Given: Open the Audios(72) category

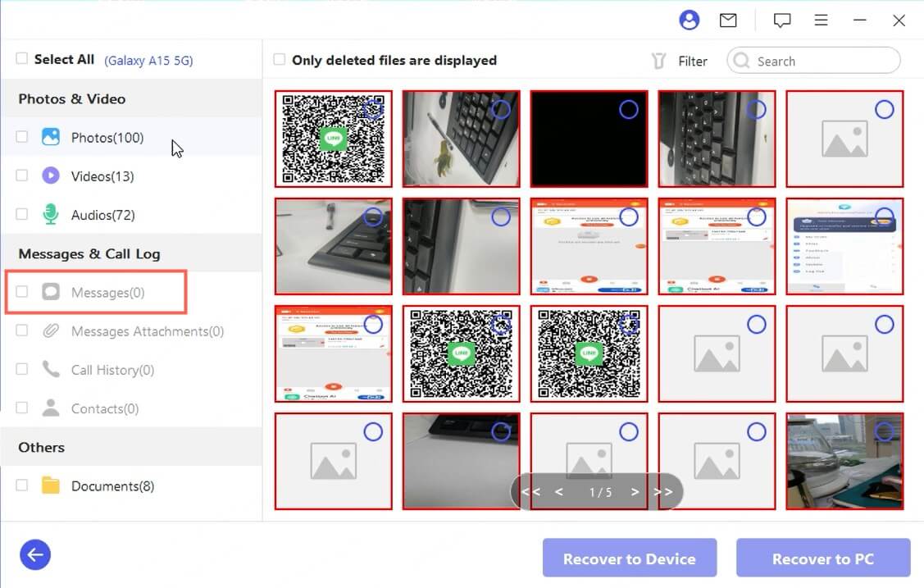Looking at the screenshot, I should pos(131,215).
